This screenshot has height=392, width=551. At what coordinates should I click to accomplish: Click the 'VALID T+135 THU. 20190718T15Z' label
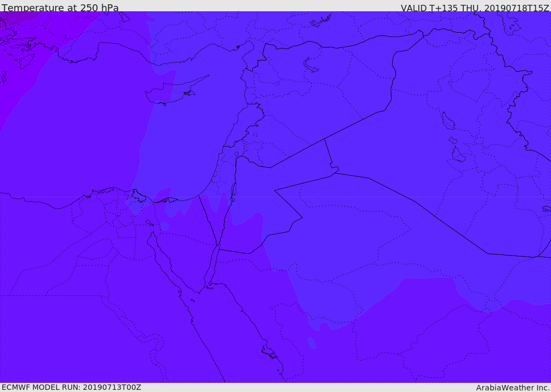(x=475, y=8)
